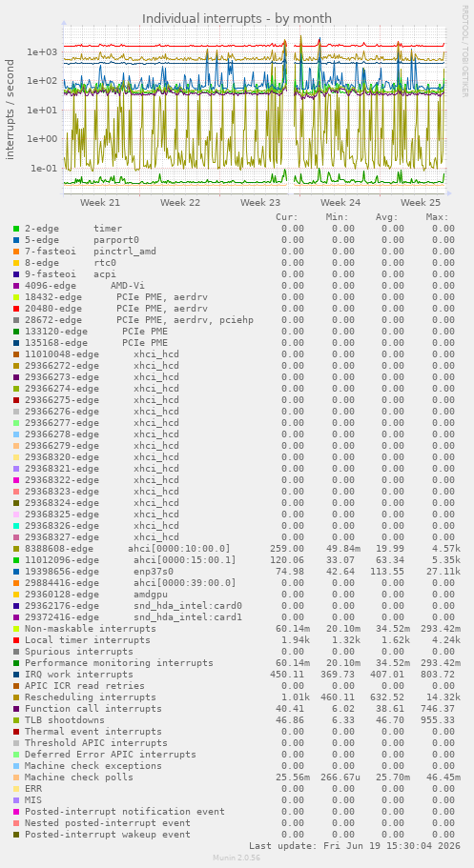Screen dimensions: 474x868
Task: Click the Munin 2.0.56 footer text
Action: (x=237, y=858)
